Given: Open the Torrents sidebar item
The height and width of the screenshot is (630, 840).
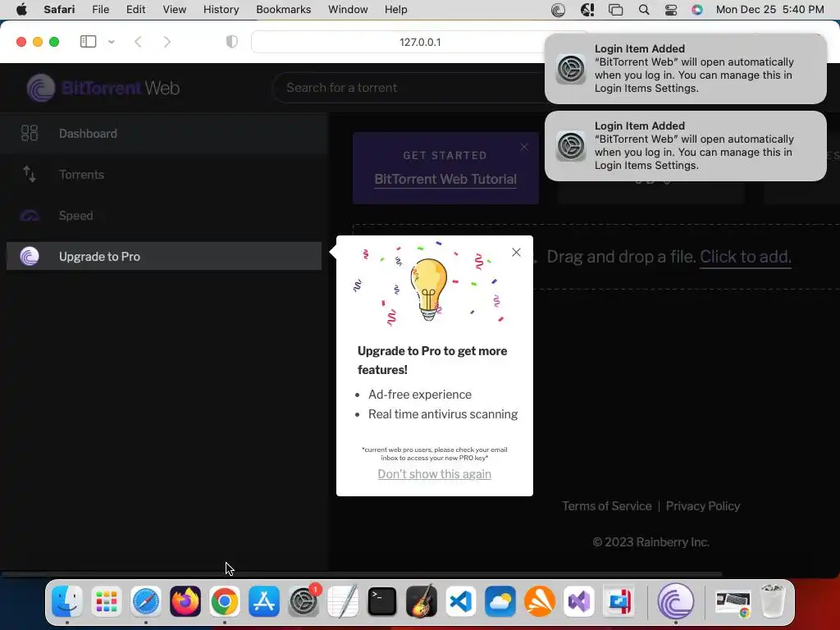Looking at the screenshot, I should [x=164, y=174].
